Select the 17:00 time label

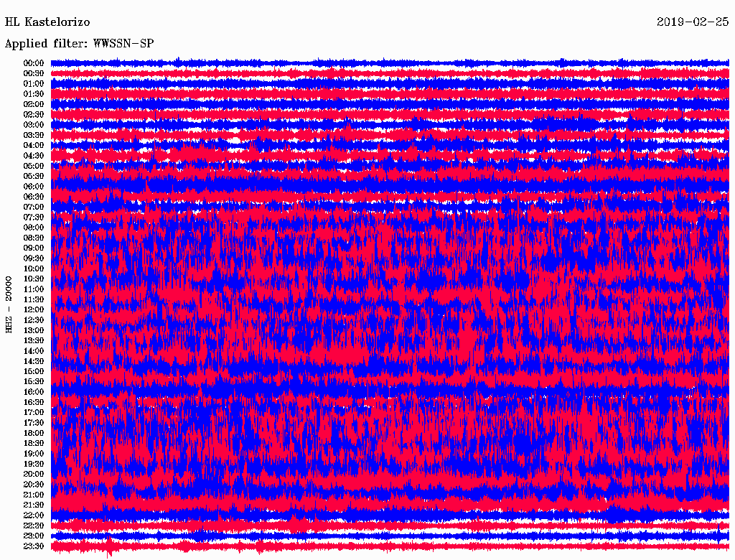click(34, 412)
